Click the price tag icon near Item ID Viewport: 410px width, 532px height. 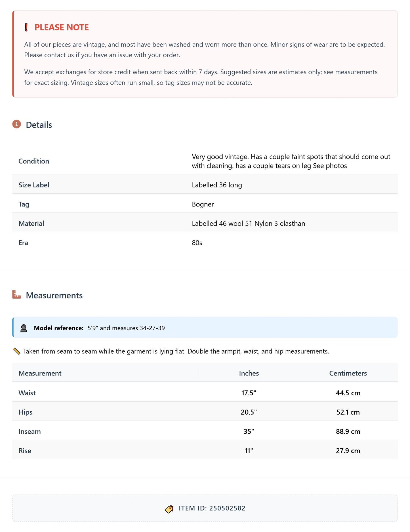tap(169, 509)
